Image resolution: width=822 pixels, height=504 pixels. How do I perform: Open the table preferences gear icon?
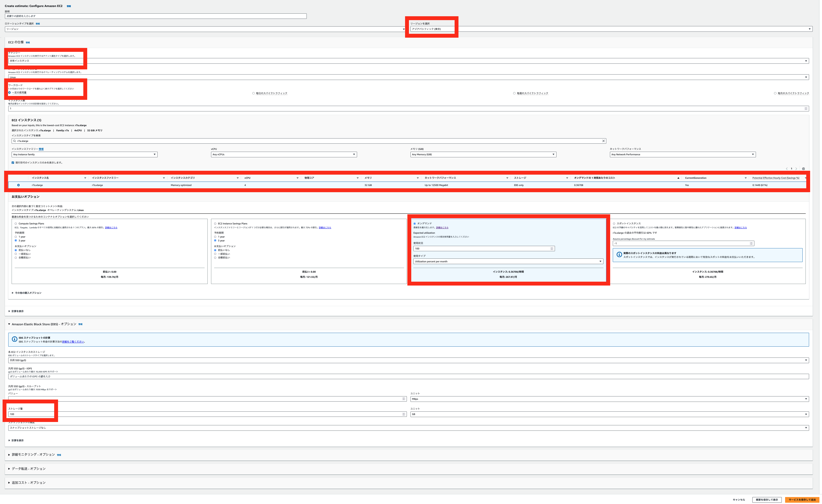pos(803,169)
